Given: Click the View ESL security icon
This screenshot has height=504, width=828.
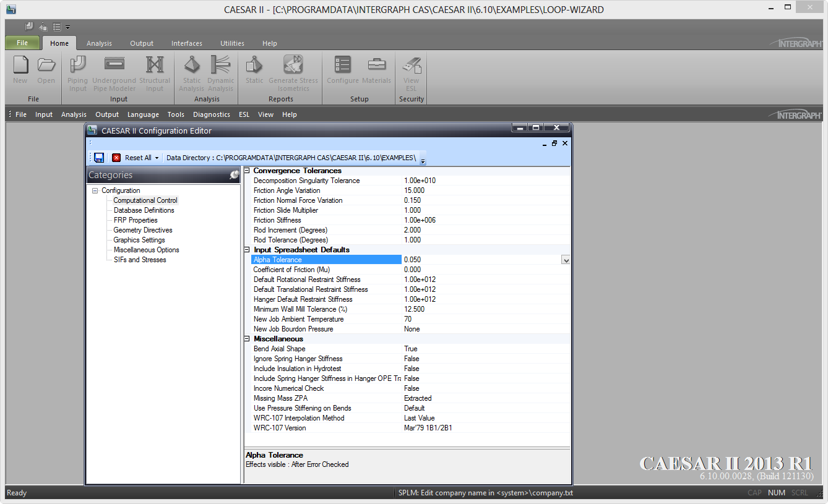Looking at the screenshot, I should (411, 65).
